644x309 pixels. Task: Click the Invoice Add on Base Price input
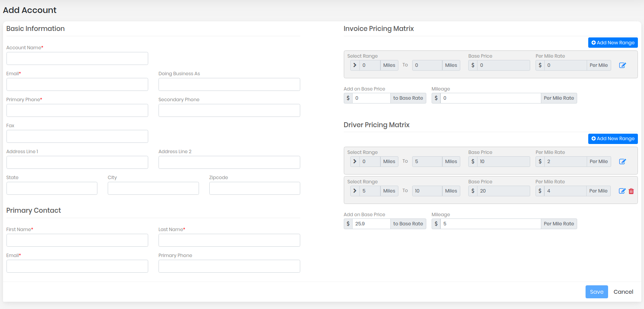point(371,98)
